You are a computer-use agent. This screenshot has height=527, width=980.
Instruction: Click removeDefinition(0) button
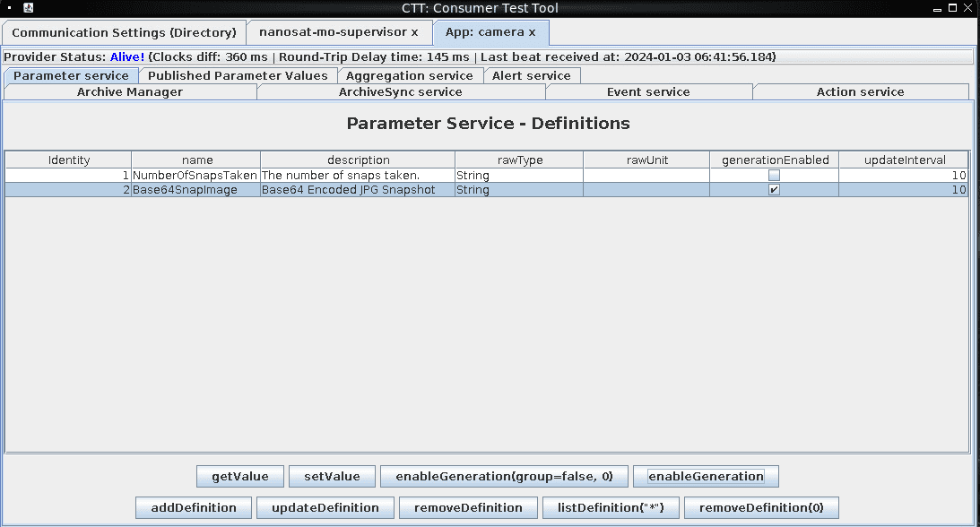[x=761, y=507]
